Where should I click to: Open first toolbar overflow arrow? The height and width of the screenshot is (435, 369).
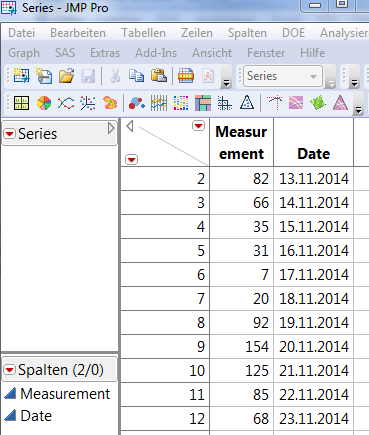pos(226,83)
